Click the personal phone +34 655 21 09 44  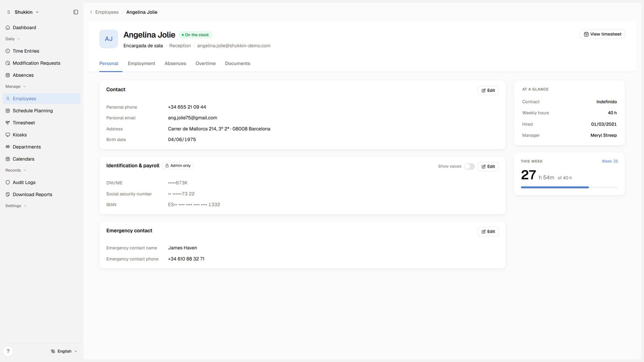point(187,107)
